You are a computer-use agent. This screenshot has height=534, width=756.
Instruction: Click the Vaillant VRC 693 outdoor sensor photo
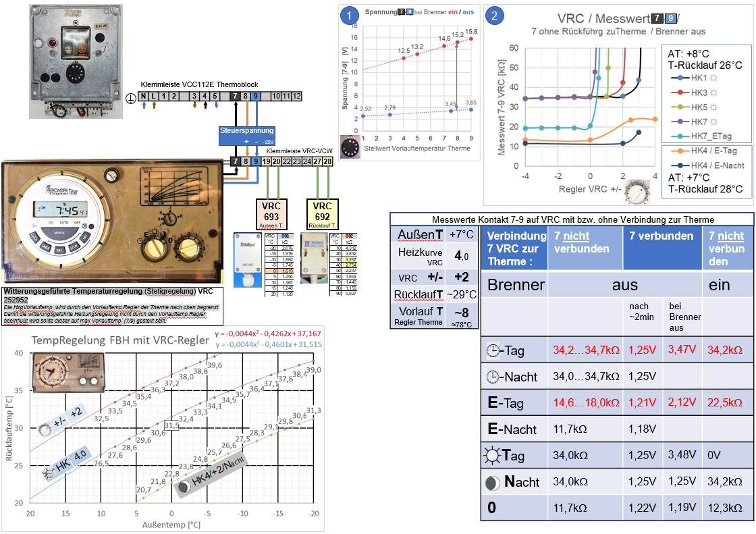click(247, 260)
